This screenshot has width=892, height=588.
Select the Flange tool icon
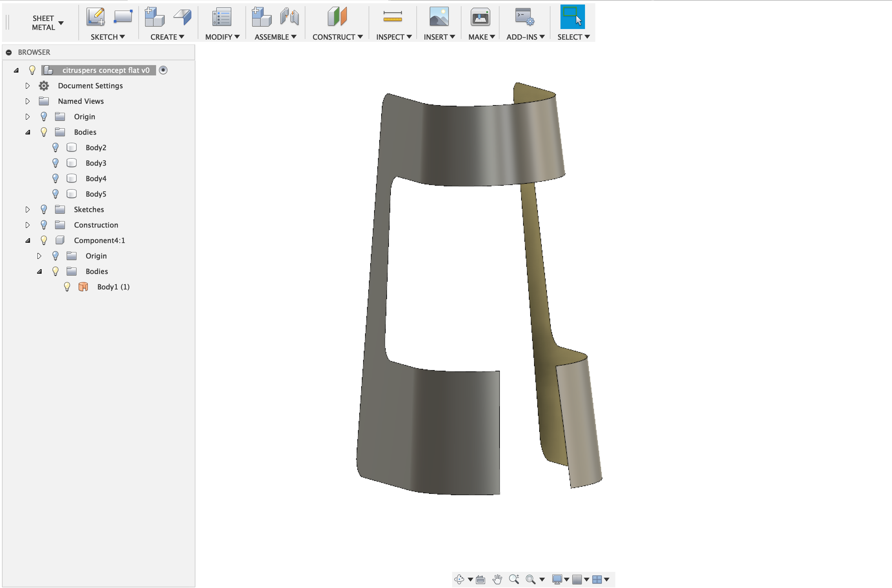click(183, 17)
